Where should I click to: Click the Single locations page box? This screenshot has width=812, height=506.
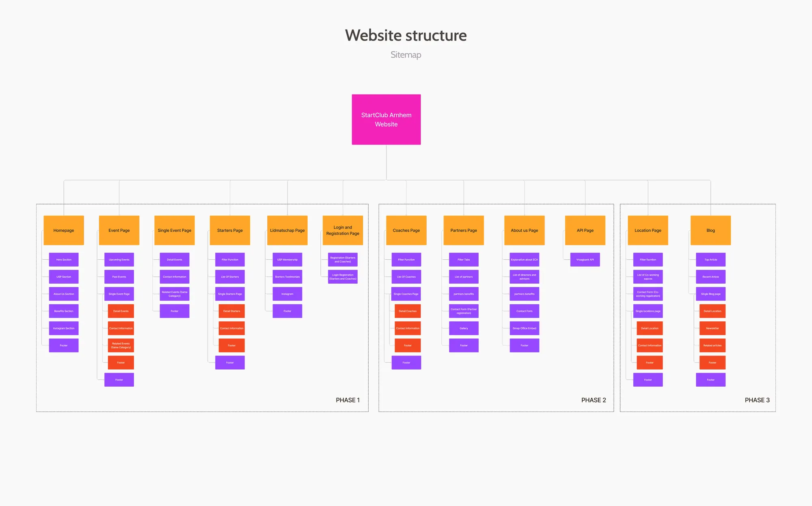[648, 311]
